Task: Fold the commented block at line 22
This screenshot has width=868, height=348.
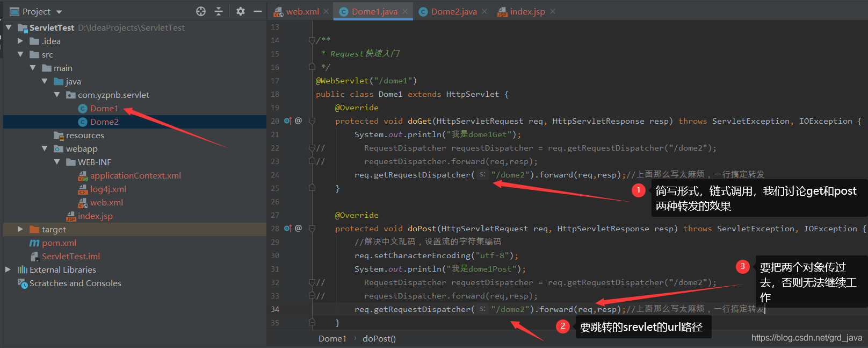Action: pyautogui.click(x=312, y=147)
